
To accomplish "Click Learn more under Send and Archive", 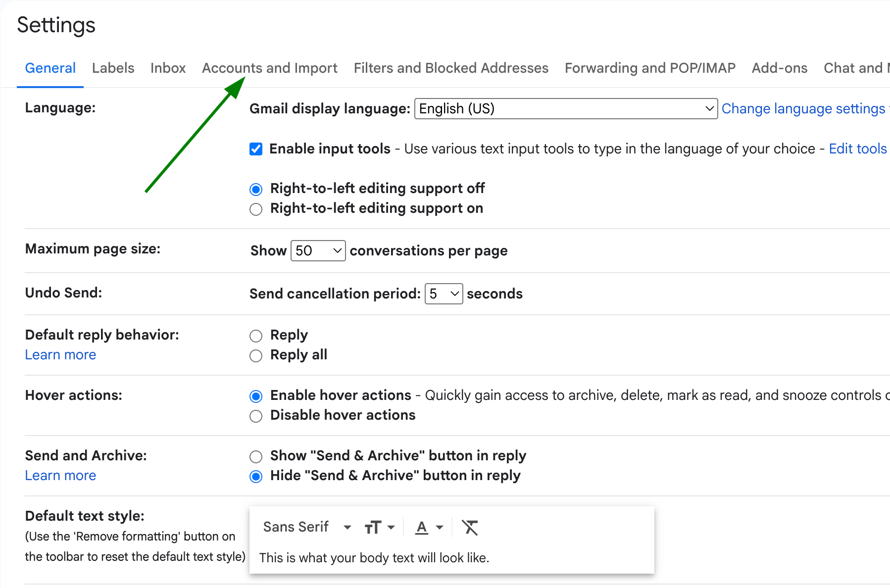I will pos(60,475).
